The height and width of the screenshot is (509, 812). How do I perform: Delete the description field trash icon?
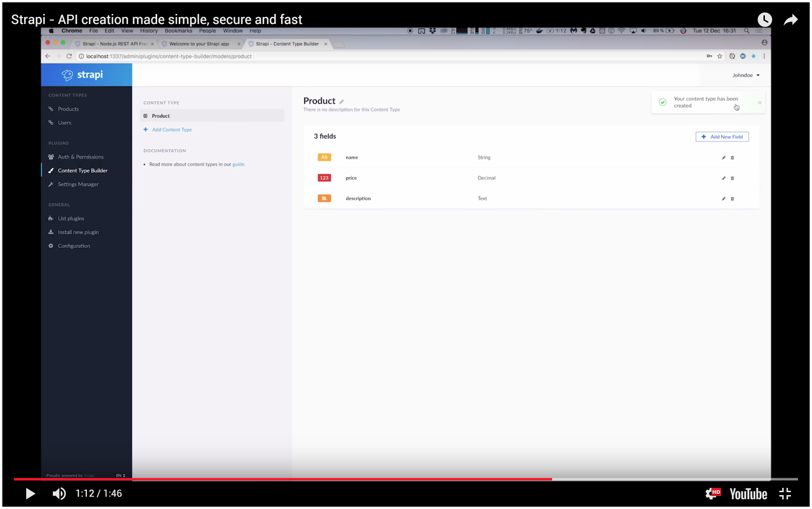pos(732,199)
